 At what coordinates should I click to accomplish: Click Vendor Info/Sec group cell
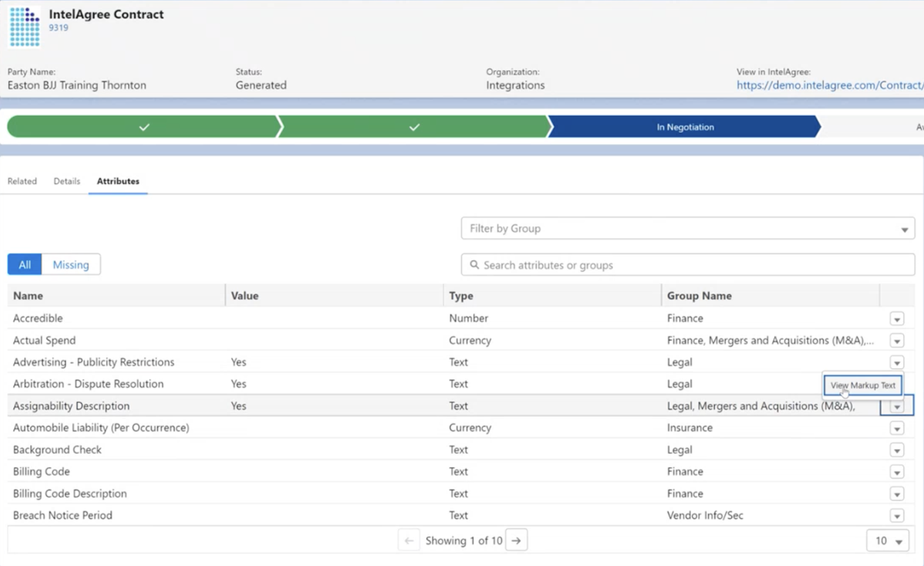tap(705, 515)
